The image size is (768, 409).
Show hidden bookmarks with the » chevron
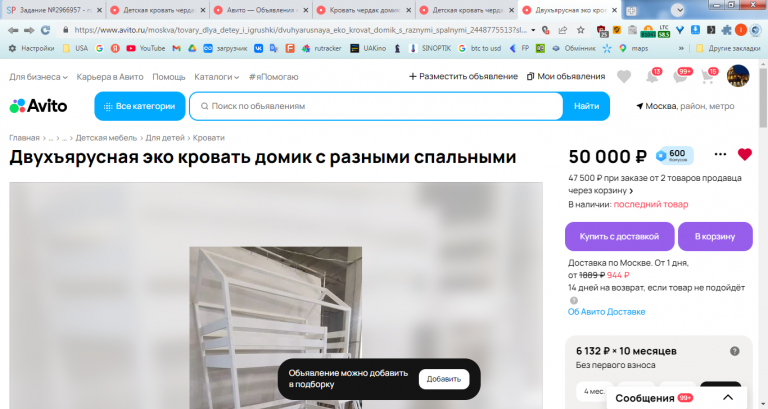[681, 48]
